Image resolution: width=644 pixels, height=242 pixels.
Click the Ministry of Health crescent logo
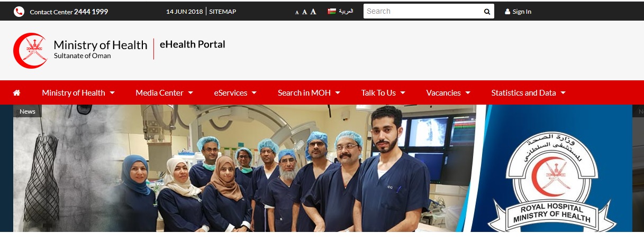[x=30, y=51]
